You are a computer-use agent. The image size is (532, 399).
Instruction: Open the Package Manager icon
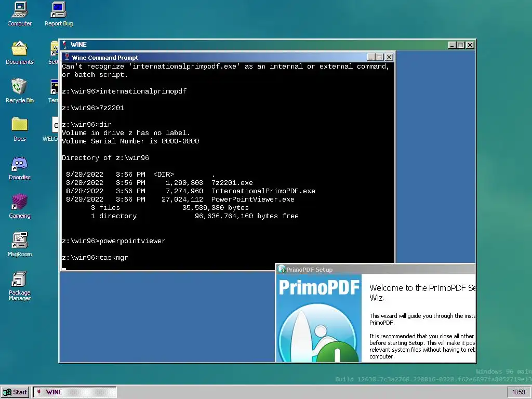[20, 286]
